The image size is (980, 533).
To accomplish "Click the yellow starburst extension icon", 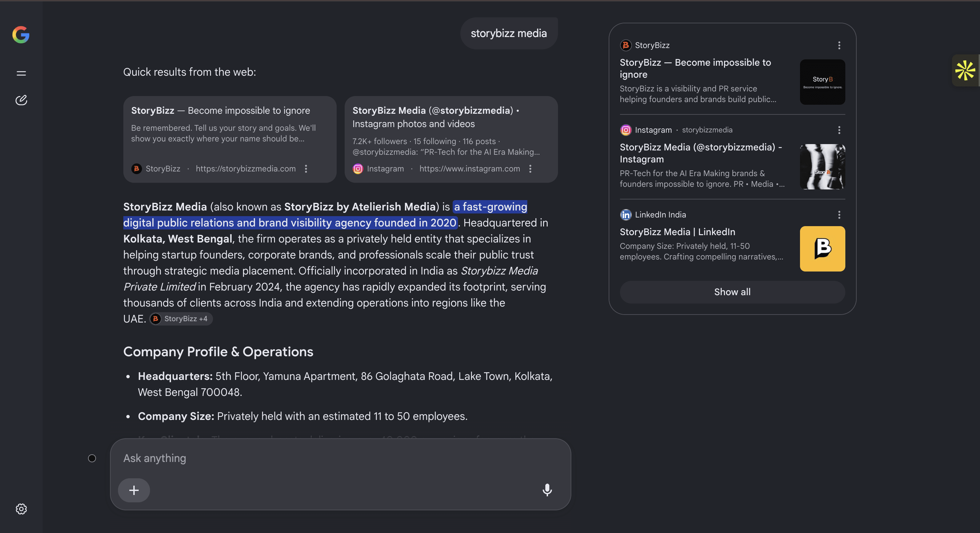I will click(965, 70).
